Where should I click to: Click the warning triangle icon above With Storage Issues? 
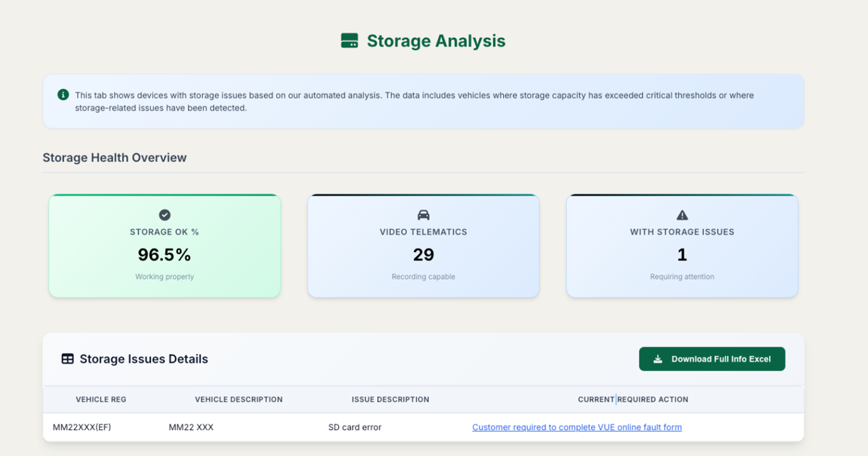[x=682, y=215]
